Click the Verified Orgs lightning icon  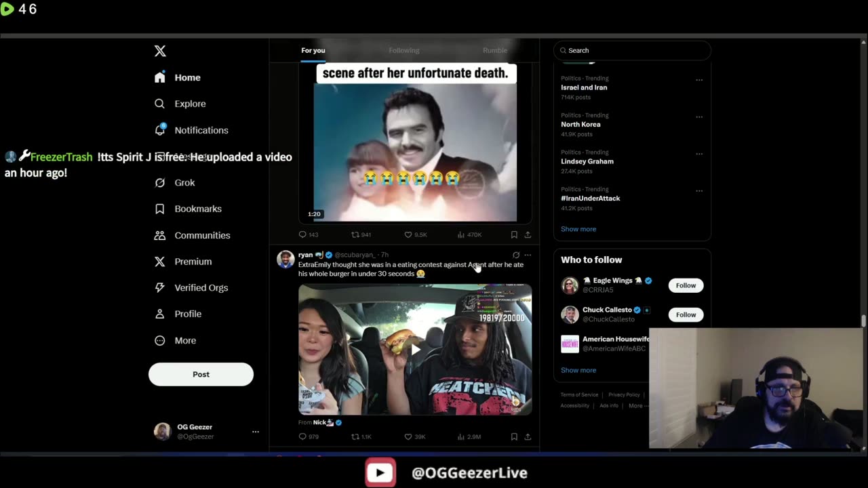click(160, 287)
